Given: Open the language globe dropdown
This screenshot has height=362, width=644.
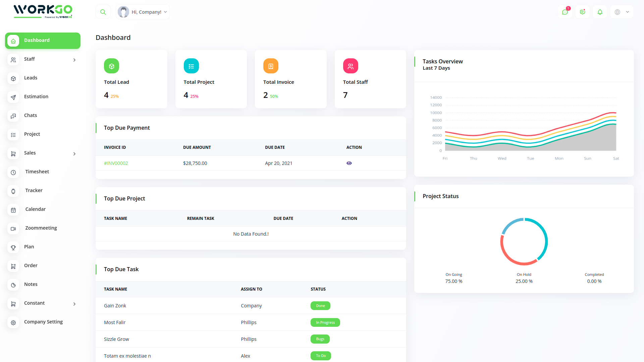Looking at the screenshot, I should 621,12.
